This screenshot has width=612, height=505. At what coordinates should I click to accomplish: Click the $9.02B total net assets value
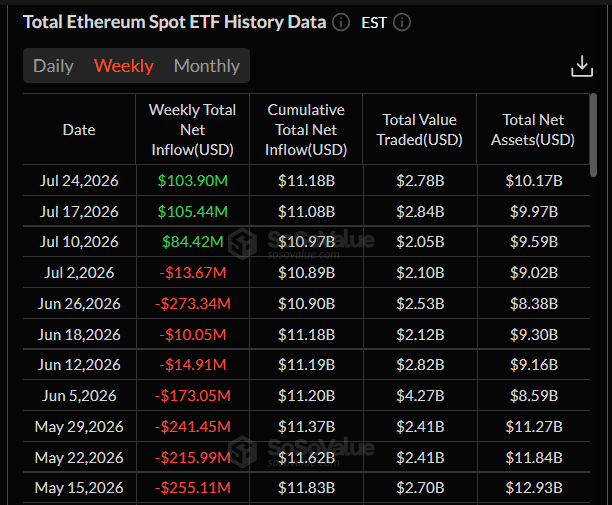point(534,272)
